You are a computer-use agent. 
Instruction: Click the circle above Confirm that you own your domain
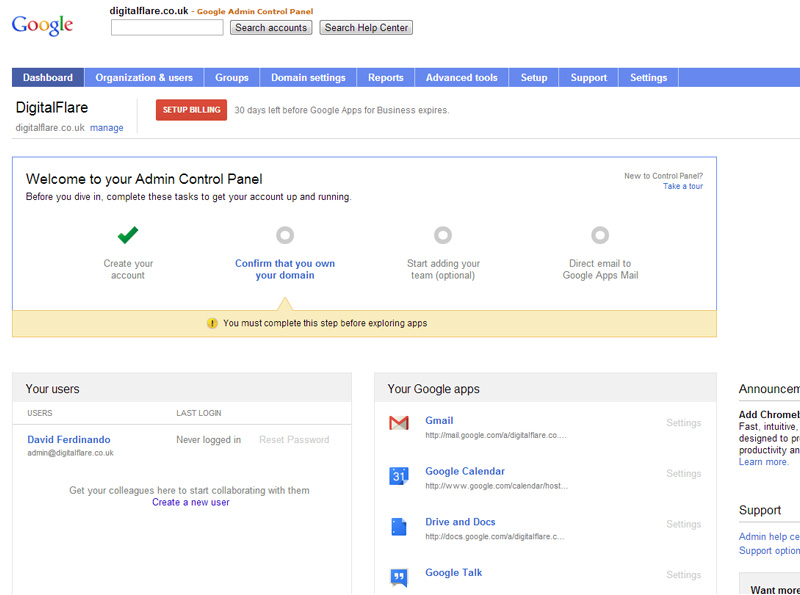(x=285, y=235)
